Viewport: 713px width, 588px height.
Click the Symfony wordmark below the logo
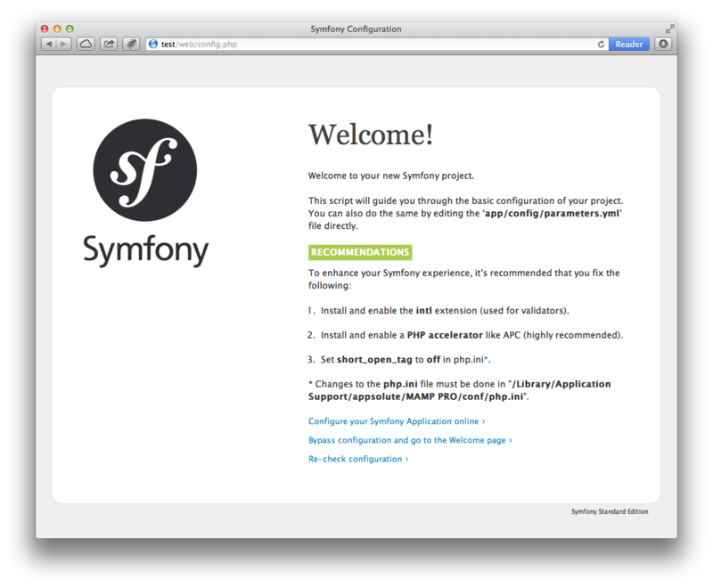[x=145, y=249]
